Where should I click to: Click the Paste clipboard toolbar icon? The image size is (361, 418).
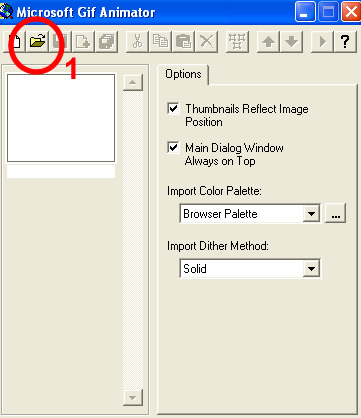pyautogui.click(x=183, y=42)
